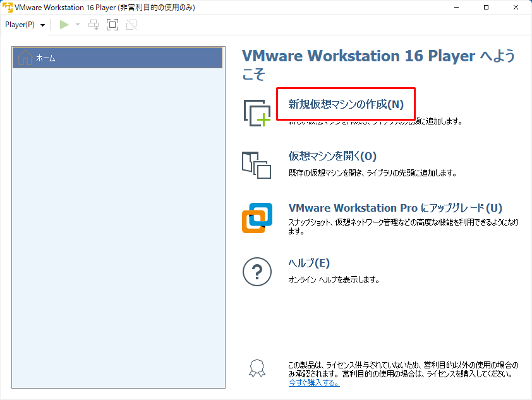Click the license ribbon badge icon

coord(256,368)
